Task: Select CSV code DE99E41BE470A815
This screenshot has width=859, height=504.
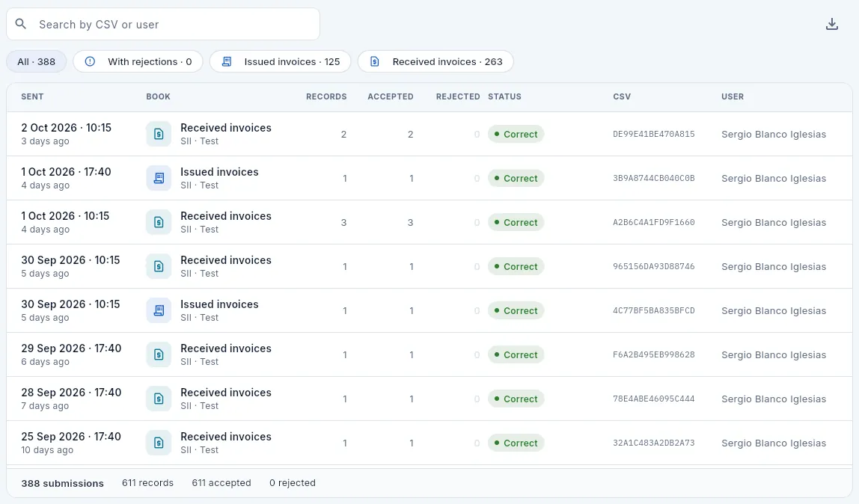Action: (653, 134)
